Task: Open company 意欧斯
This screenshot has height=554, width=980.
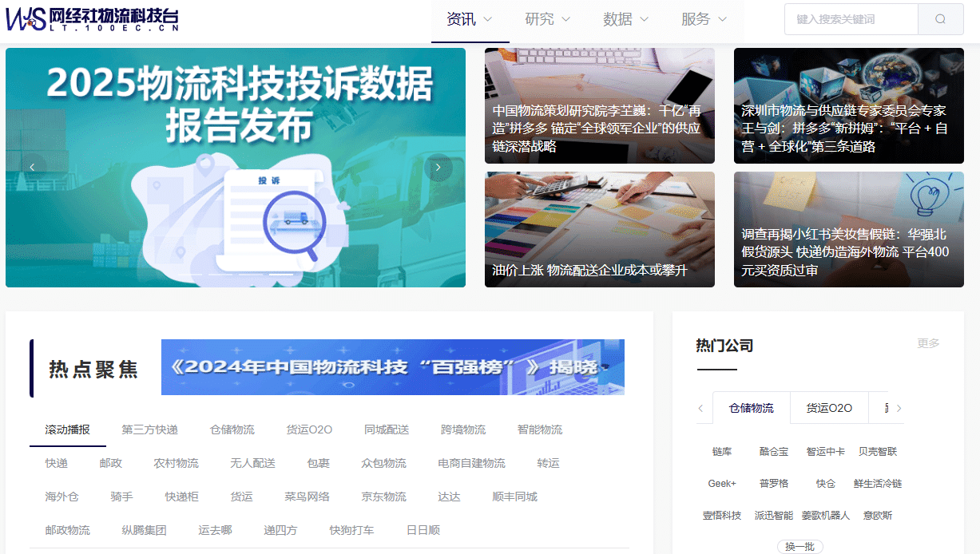Action: (x=878, y=516)
